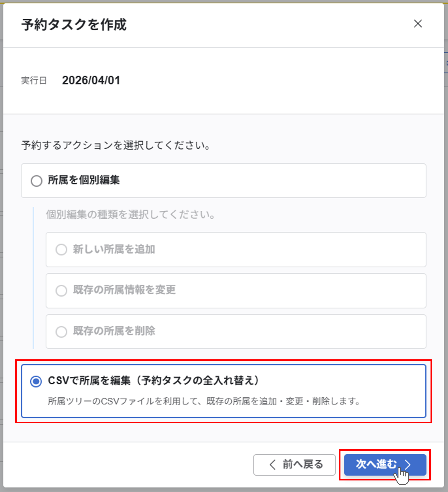Click the right chevron on 次へ進む
The image size is (448, 492).
(408, 464)
